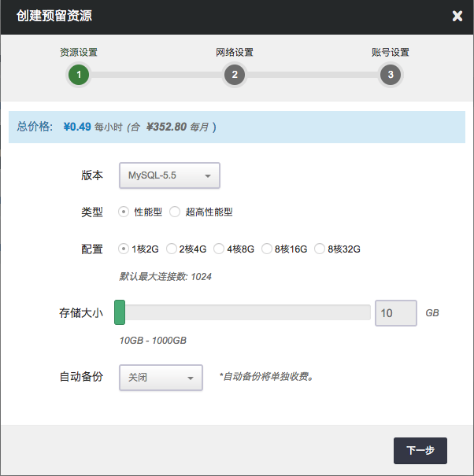Click the 账号设置 step label

pos(390,53)
